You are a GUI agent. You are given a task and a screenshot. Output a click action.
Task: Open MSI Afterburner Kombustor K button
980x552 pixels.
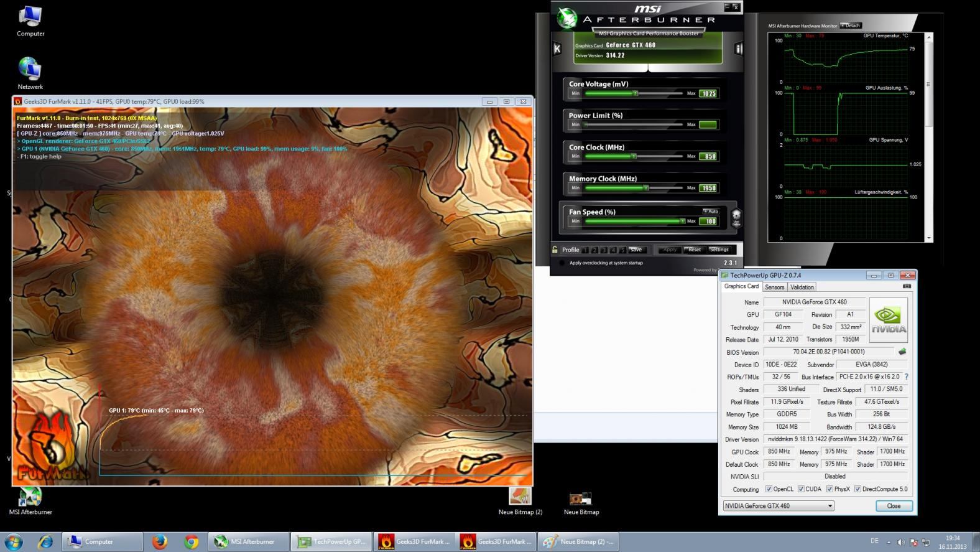557,49
